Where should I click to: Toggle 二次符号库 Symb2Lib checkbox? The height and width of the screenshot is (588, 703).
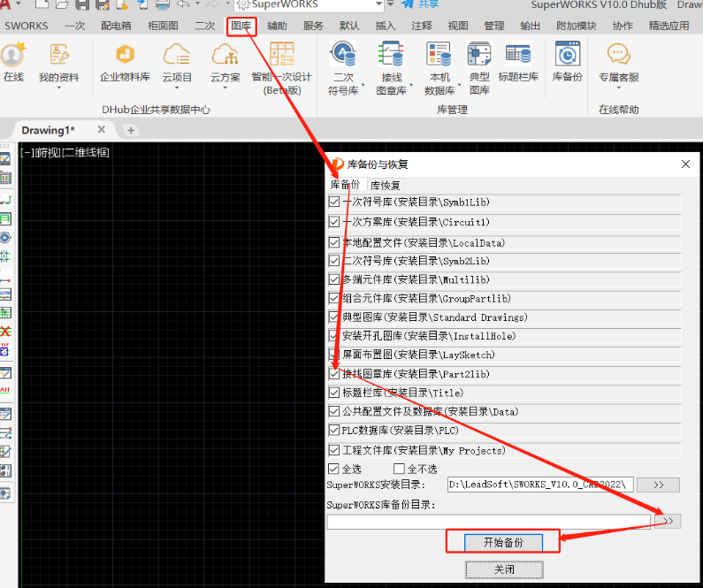334,260
